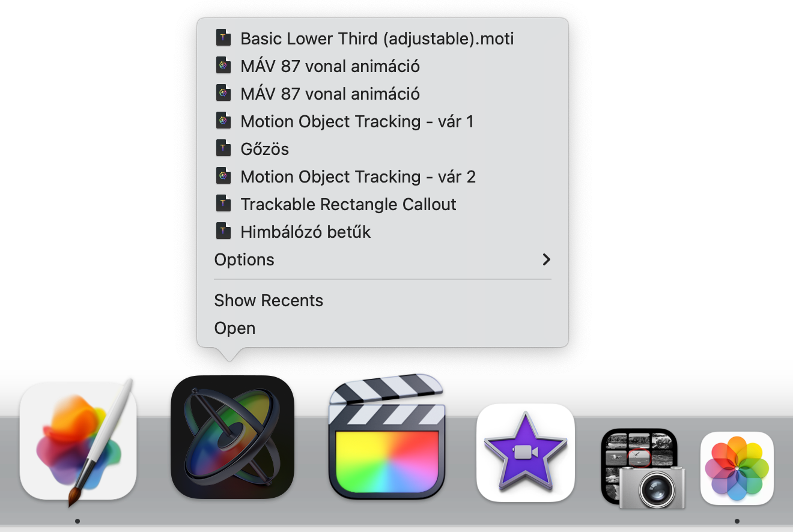Open the Options submenu
Screen dimensions: 793x532
tap(383, 259)
